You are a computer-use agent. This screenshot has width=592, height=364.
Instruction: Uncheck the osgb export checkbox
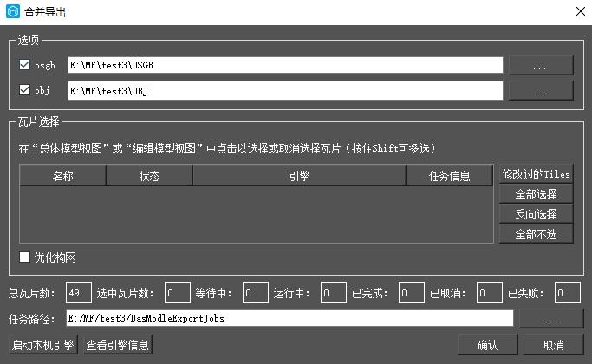pos(24,65)
